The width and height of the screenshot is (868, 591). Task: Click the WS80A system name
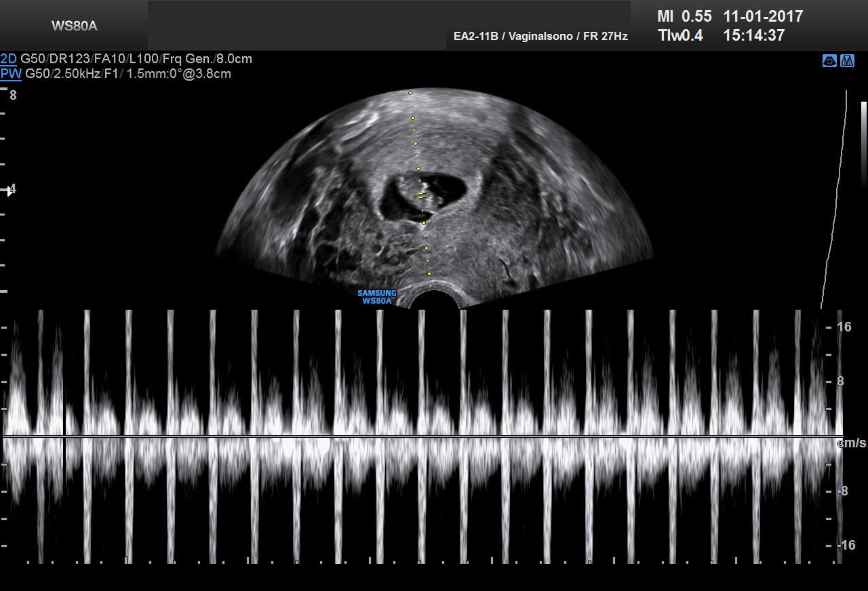(75, 26)
